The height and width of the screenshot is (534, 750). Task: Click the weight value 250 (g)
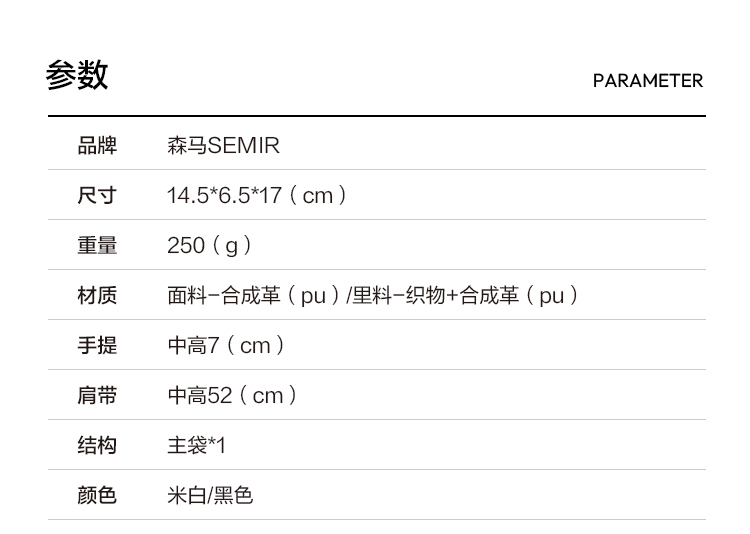[x=210, y=246]
